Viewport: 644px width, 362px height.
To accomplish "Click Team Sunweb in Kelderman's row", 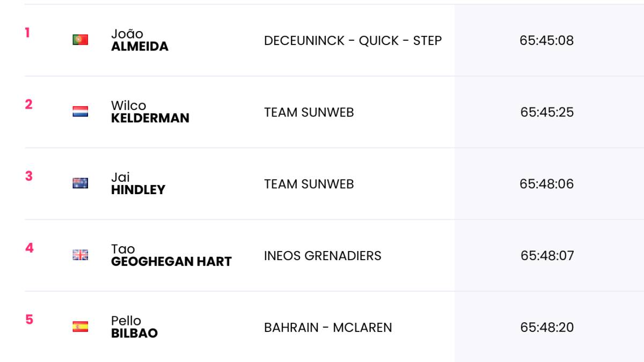I will coord(309,112).
